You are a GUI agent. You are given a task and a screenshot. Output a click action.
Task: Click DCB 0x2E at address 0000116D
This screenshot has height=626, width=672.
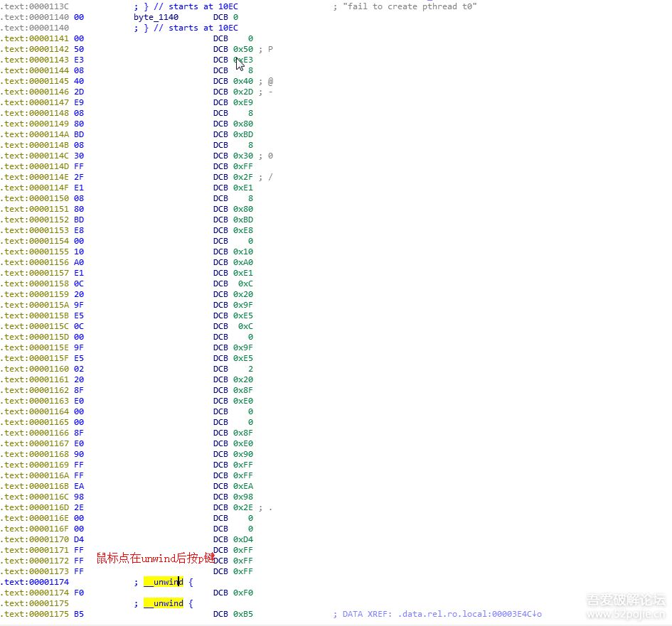243,507
